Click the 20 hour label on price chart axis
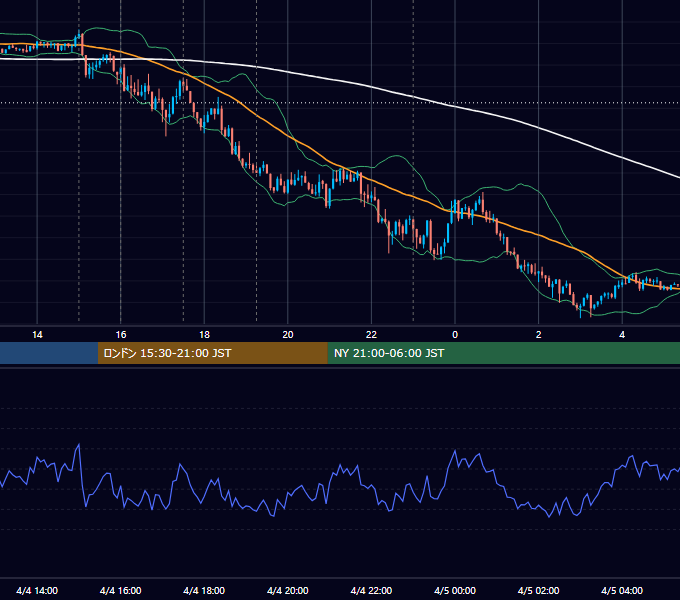Screen dimensions: 680x600 pyautogui.click(x=288, y=335)
